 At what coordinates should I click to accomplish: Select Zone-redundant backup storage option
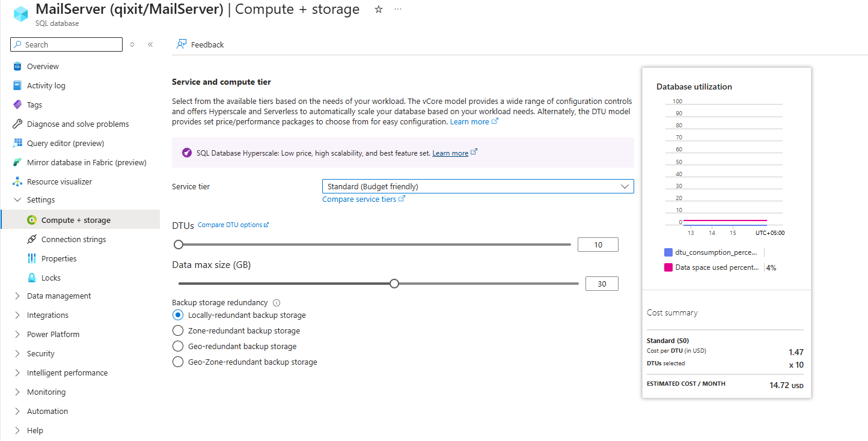click(x=177, y=330)
